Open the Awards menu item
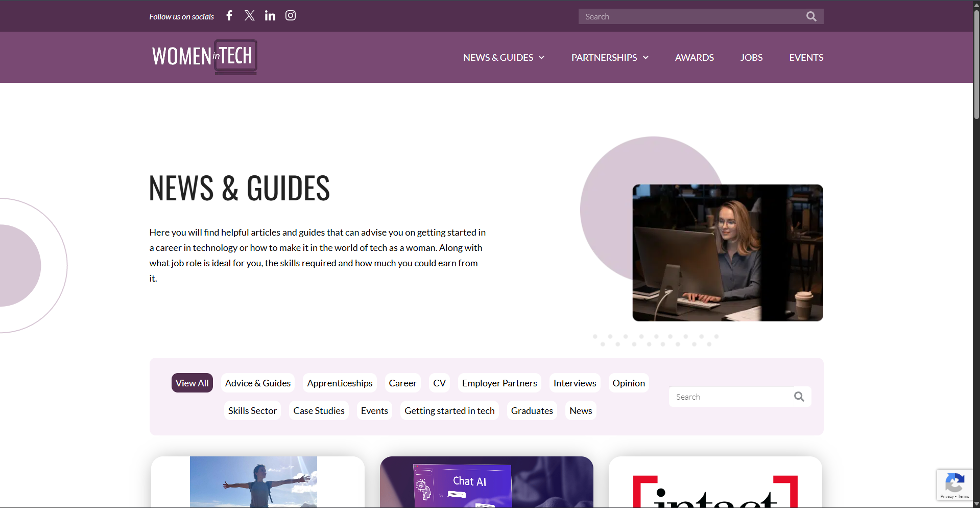Image resolution: width=980 pixels, height=508 pixels. coord(694,58)
